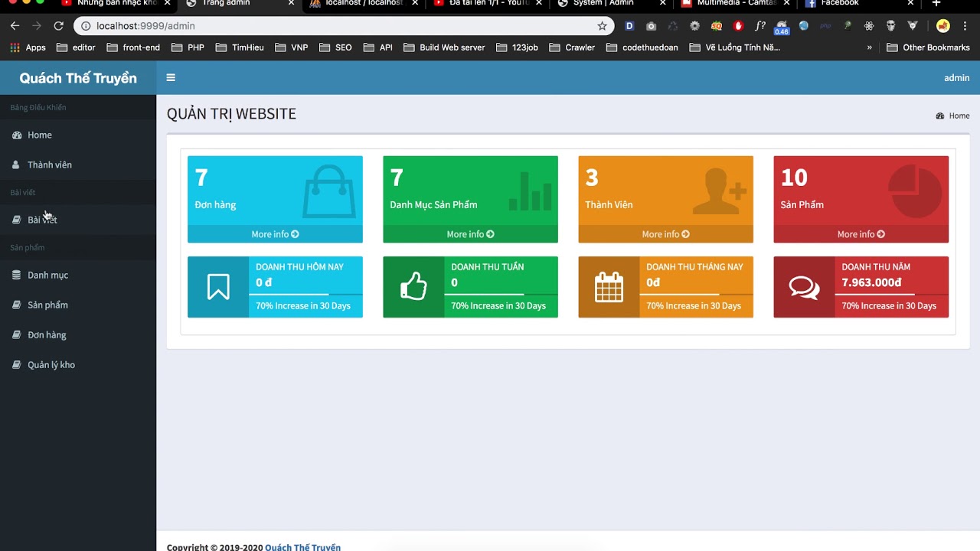The height and width of the screenshot is (551, 980).
Task: Click More info on the red Sản Phẩm card
Action: click(x=861, y=234)
